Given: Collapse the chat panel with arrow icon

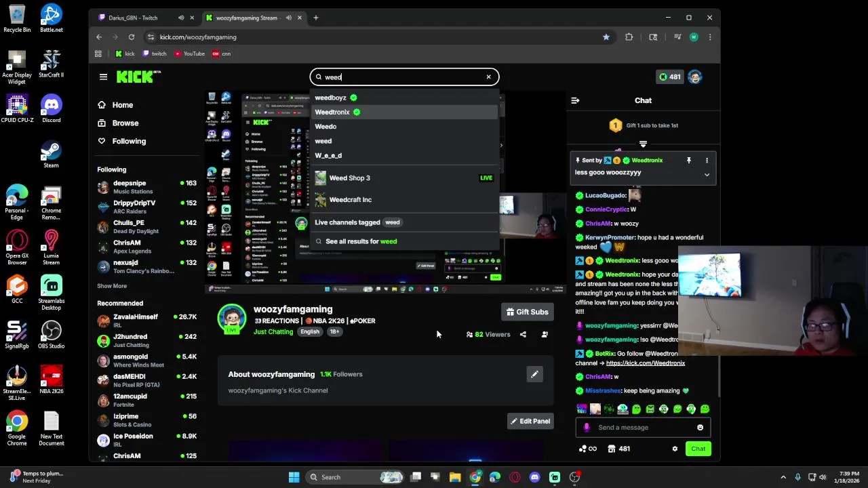Looking at the screenshot, I should coord(575,100).
